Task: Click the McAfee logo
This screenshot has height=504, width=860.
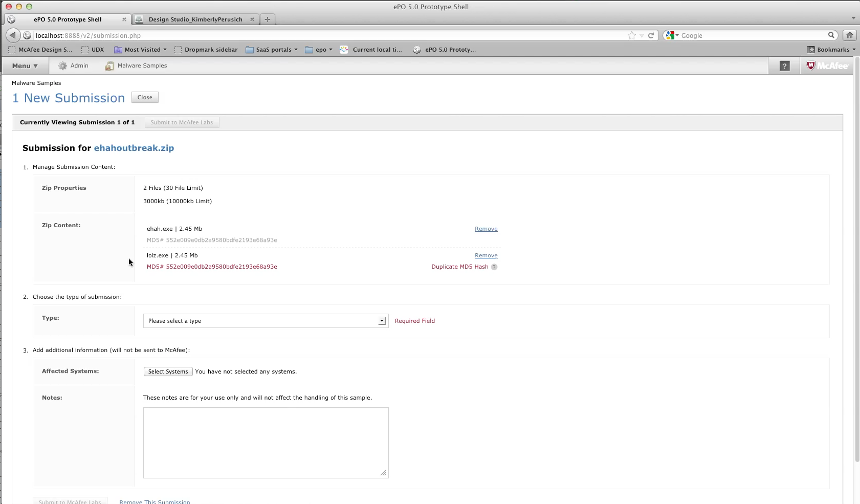Action: point(827,65)
